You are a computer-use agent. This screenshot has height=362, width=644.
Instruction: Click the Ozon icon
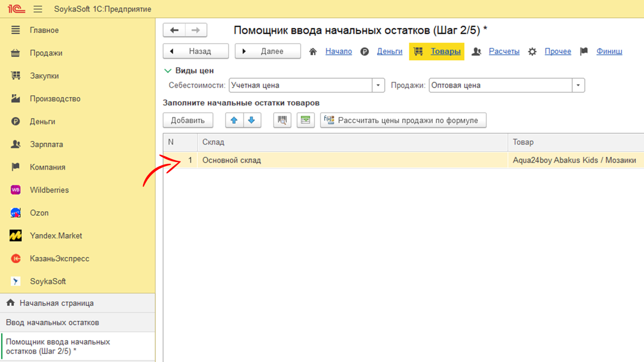tap(15, 212)
